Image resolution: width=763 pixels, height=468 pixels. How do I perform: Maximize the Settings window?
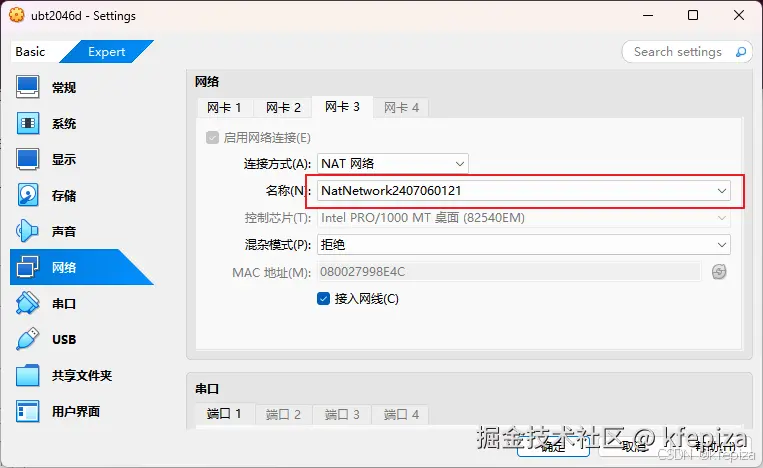[693, 15]
